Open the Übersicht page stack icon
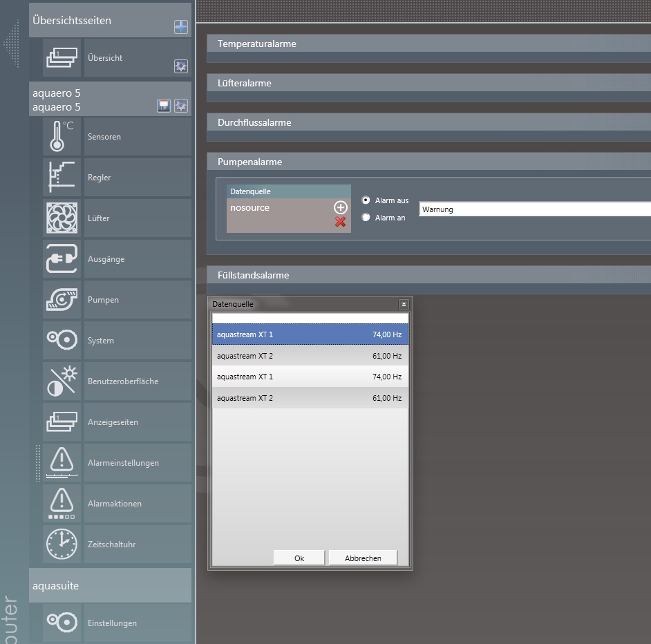Image resolution: width=651 pixels, height=644 pixels. (x=62, y=58)
